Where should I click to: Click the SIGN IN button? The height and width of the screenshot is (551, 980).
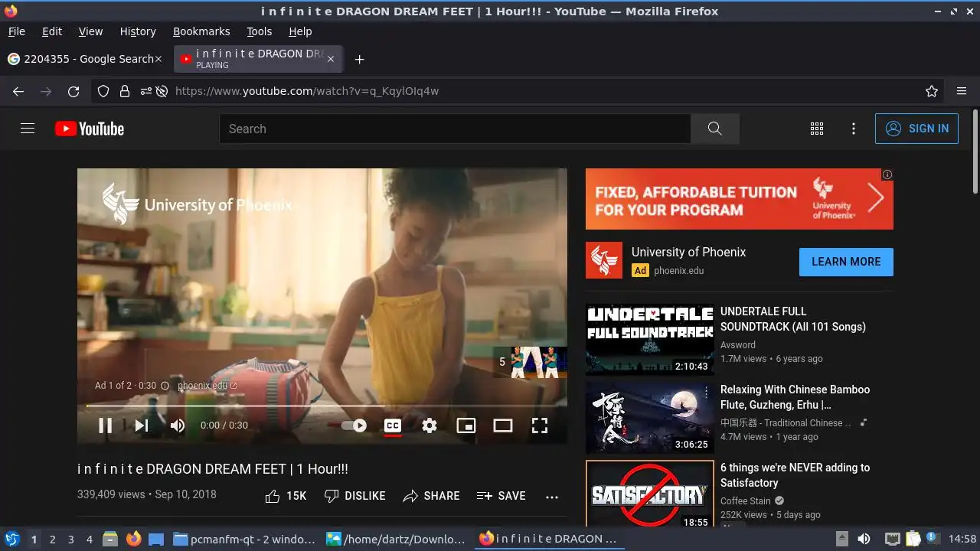point(916,129)
